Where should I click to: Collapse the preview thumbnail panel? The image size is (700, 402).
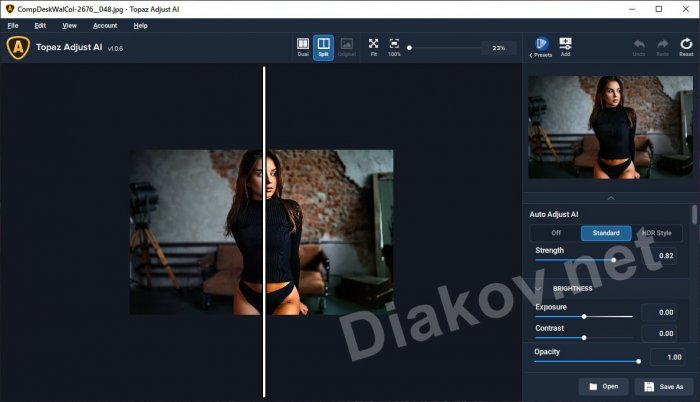pyautogui.click(x=612, y=198)
